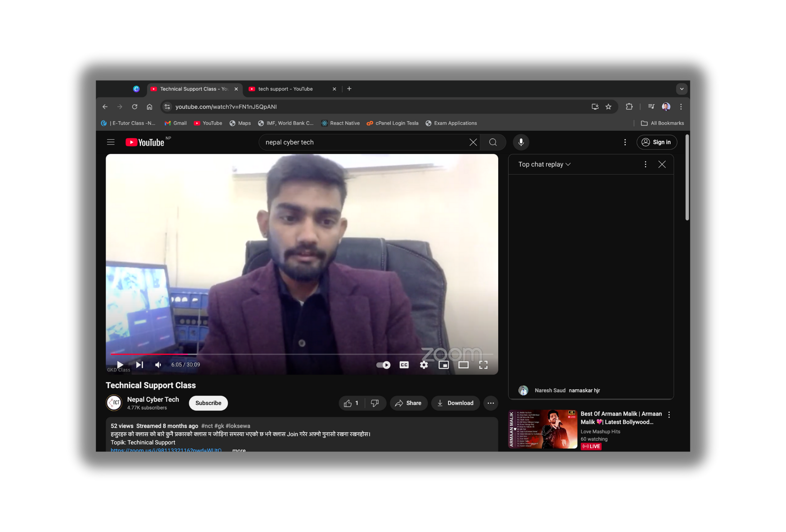Toggle closed captions CC button

pos(404,365)
